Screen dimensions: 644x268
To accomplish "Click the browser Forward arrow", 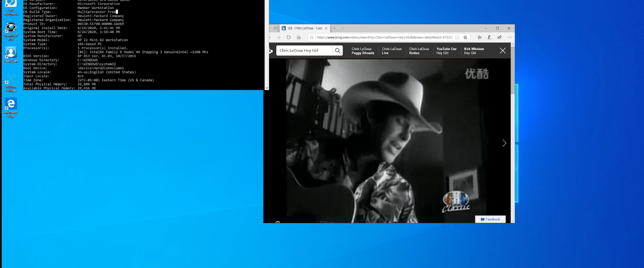I will (x=278, y=38).
